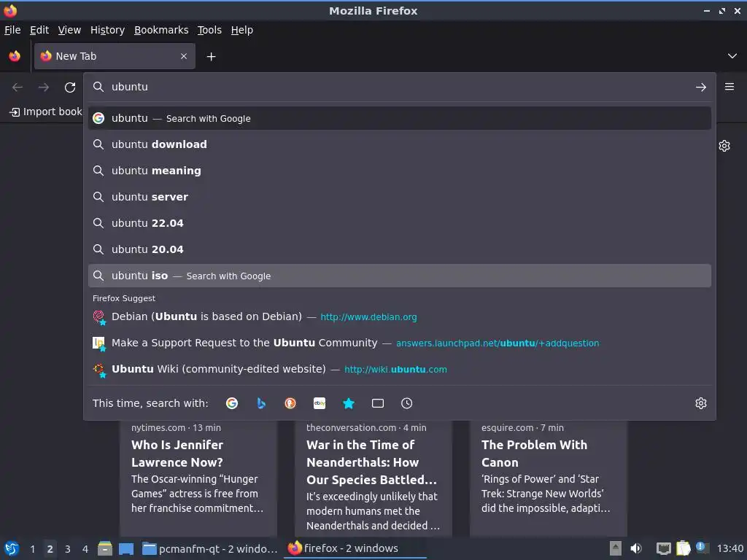Click the forward navigation arrow
This screenshot has height=560, width=747.
44,87
